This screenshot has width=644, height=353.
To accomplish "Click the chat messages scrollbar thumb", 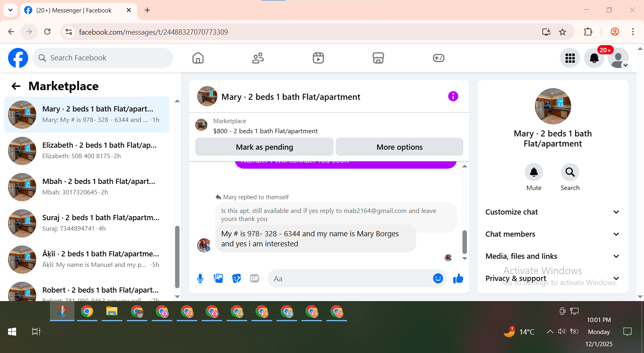I will tap(464, 242).
